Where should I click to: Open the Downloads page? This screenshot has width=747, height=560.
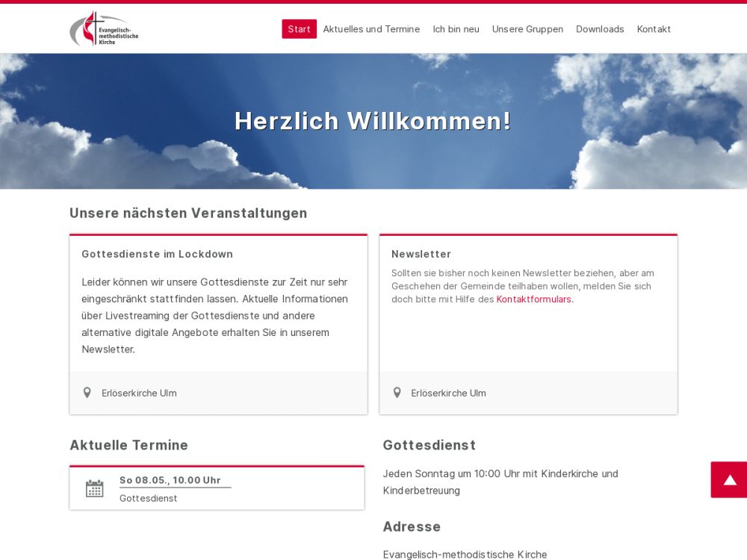(600, 29)
